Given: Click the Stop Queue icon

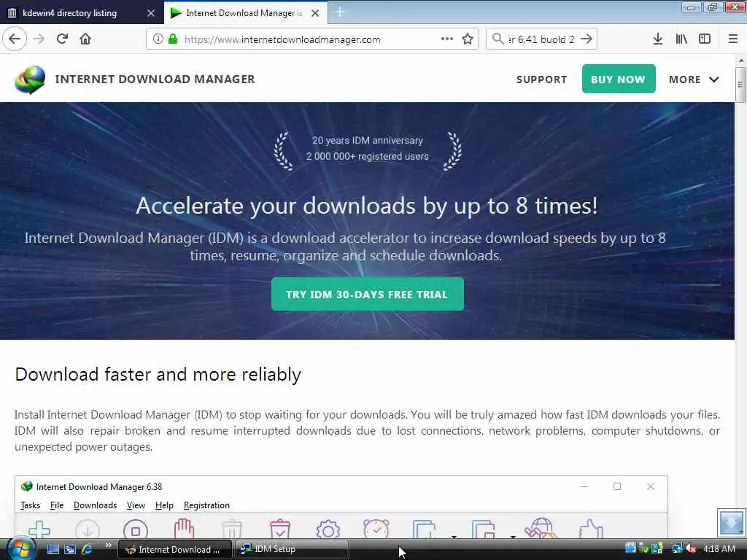Looking at the screenshot, I should pos(483,529).
